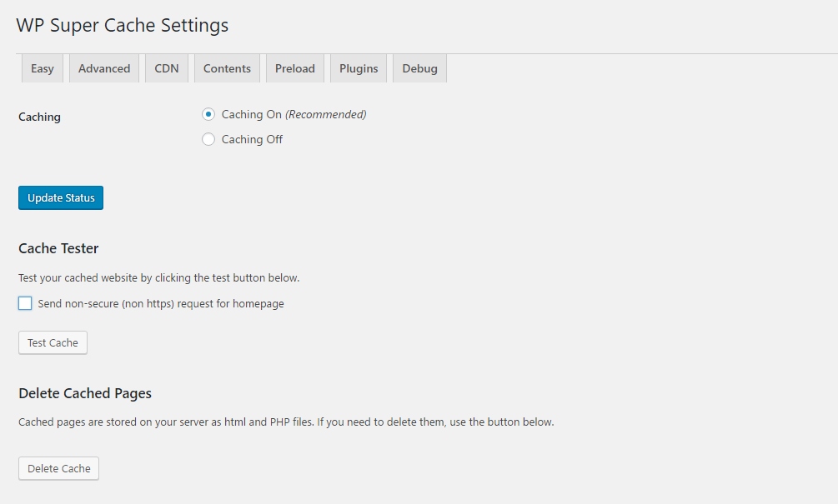Enable non-secure request for homepage checkbox
The height and width of the screenshot is (504, 838).
pyautogui.click(x=25, y=303)
